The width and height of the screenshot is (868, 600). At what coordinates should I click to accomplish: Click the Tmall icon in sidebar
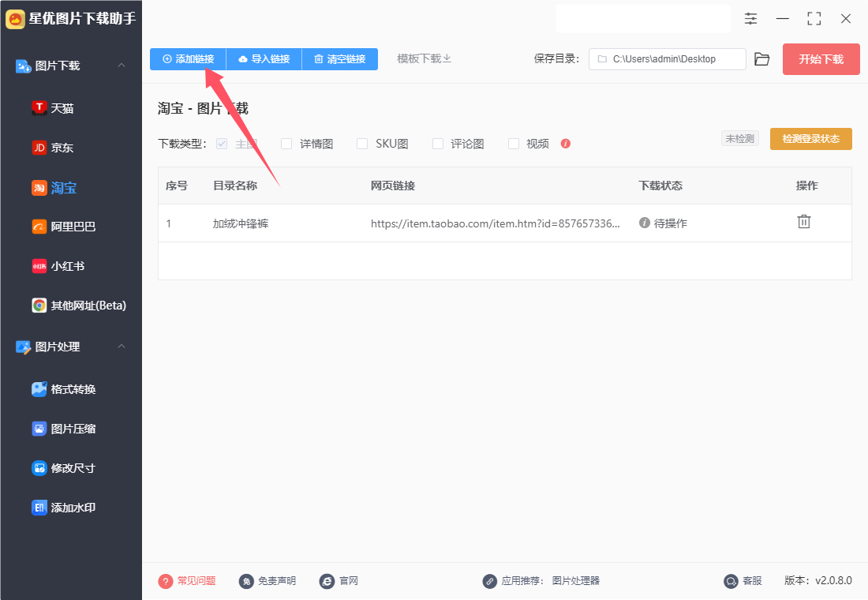(x=39, y=108)
